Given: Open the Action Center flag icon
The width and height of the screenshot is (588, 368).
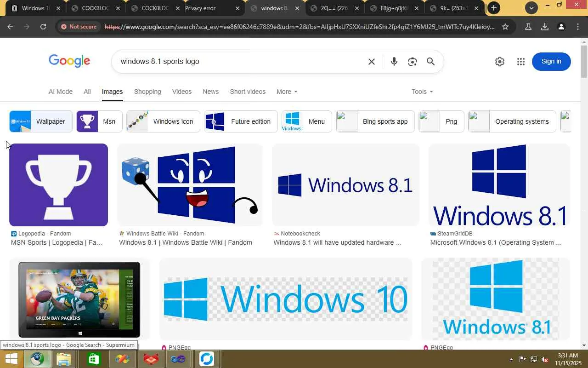Looking at the screenshot, I should click(x=523, y=359).
